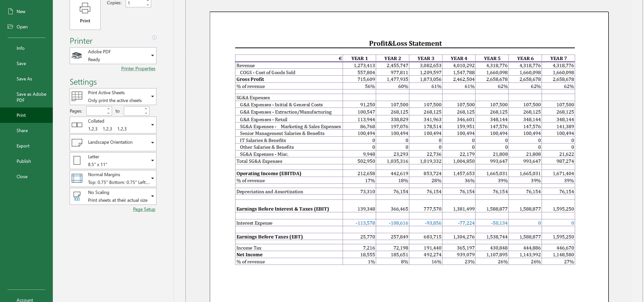The image size is (644, 302).
Task: Increase number of copies with up arrow
Action: [148, 1]
